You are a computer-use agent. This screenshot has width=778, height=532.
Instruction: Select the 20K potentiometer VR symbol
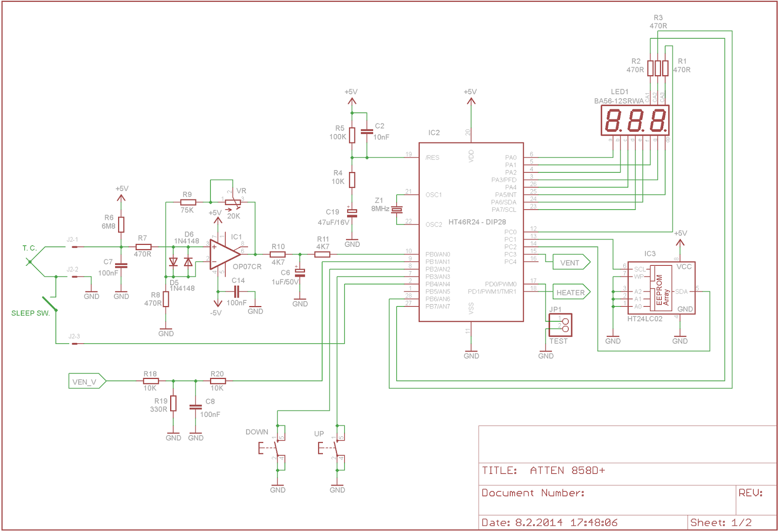pos(233,202)
